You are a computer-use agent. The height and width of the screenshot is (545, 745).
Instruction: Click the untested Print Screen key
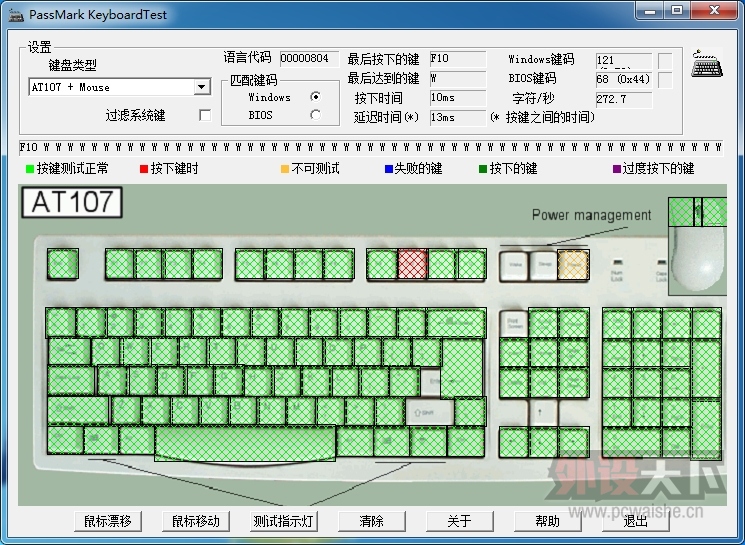coord(514,324)
